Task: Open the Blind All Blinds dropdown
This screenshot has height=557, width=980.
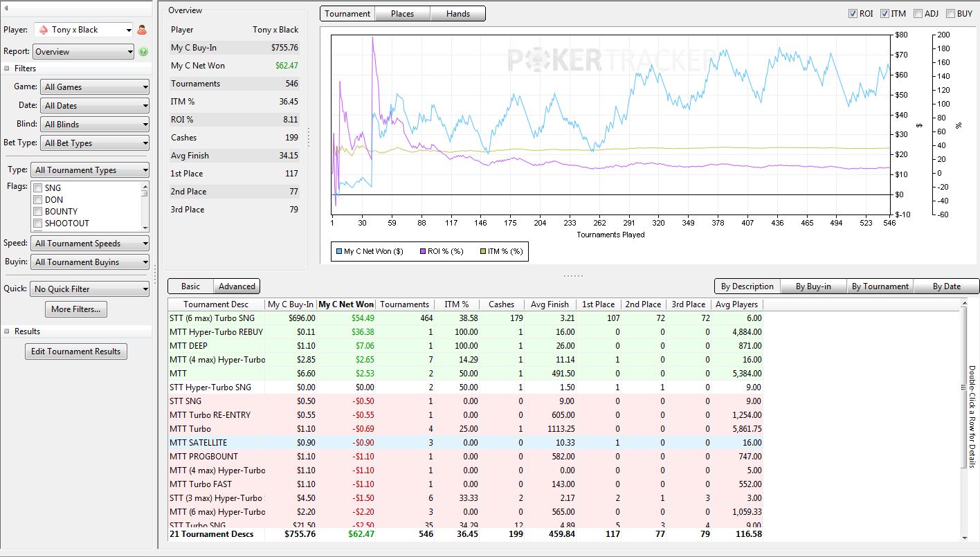Action: point(95,125)
